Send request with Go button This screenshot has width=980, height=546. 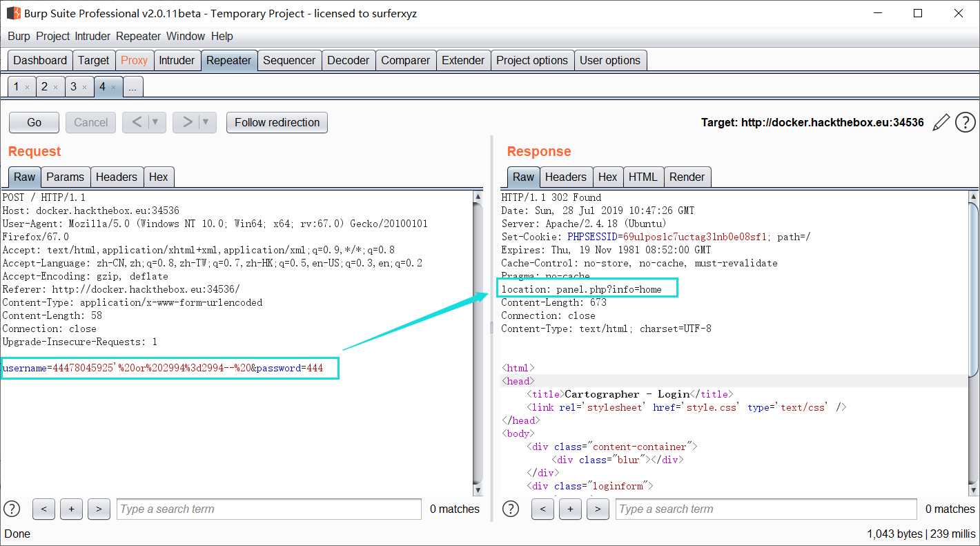34,122
